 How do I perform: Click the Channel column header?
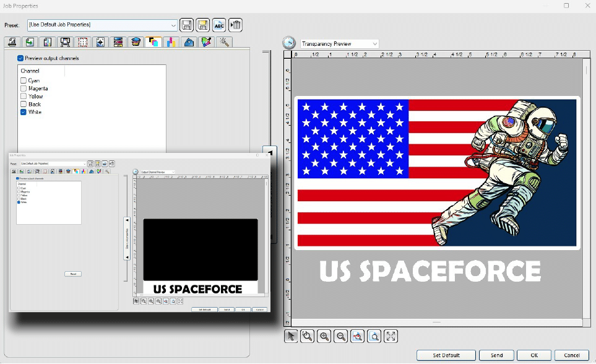41,71
